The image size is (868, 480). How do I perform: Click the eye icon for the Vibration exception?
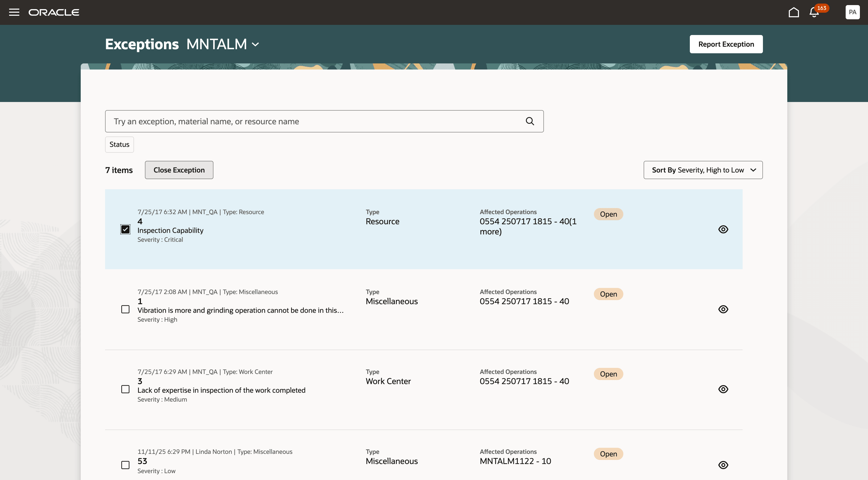723,309
